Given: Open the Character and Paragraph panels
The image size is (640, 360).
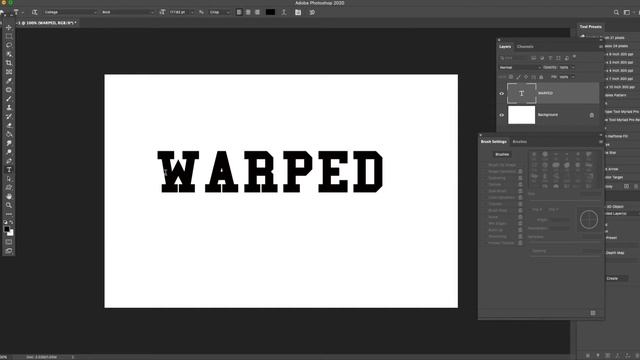Looking at the screenshot, I should [298, 12].
